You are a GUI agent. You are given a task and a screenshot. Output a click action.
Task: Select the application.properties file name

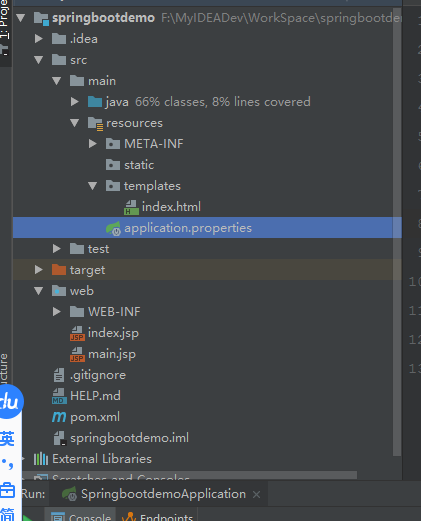click(x=188, y=229)
